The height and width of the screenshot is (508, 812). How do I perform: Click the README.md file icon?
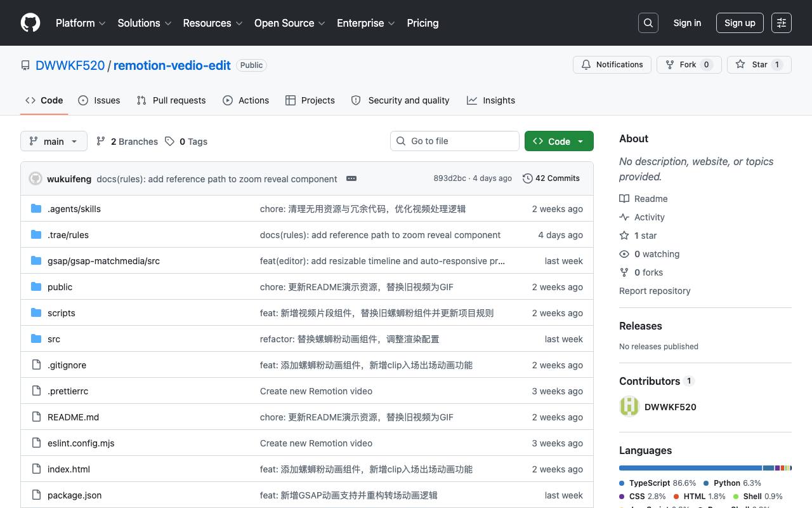coord(36,417)
